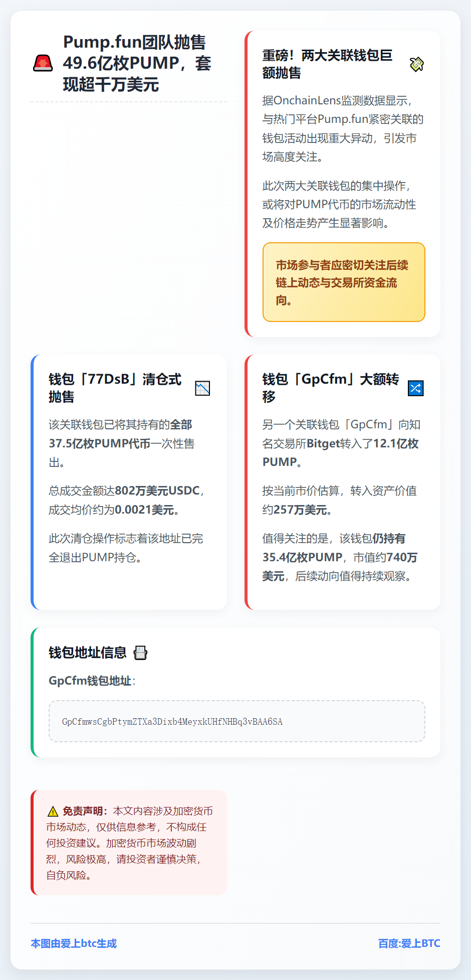Click the paragraph starting 据OnchainLens监测数据显示
This screenshot has height=980, width=471.
[343, 129]
